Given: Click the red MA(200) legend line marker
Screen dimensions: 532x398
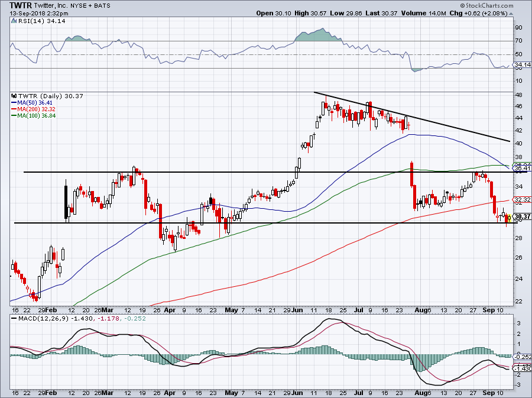Looking at the screenshot, I should [x=14, y=109].
